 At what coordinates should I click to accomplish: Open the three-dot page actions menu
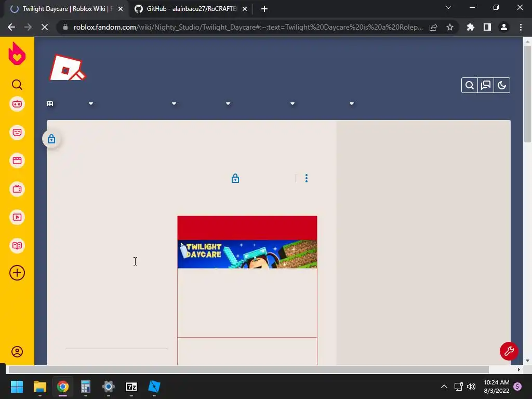coord(307,179)
